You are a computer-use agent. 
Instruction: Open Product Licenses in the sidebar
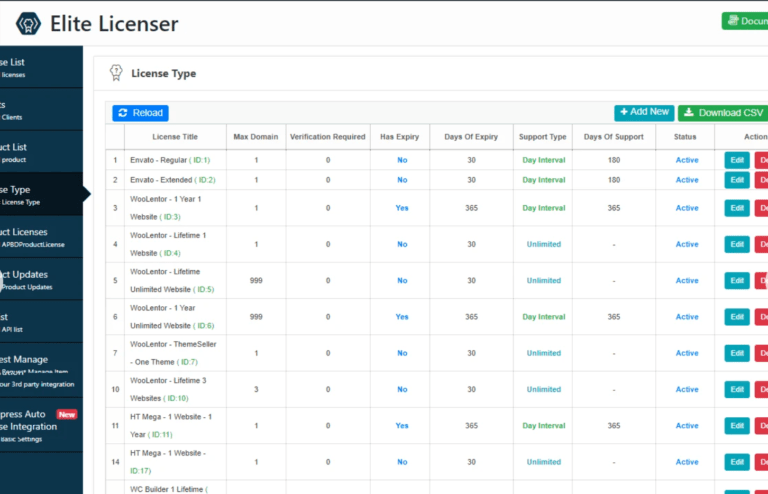click(x=41, y=237)
